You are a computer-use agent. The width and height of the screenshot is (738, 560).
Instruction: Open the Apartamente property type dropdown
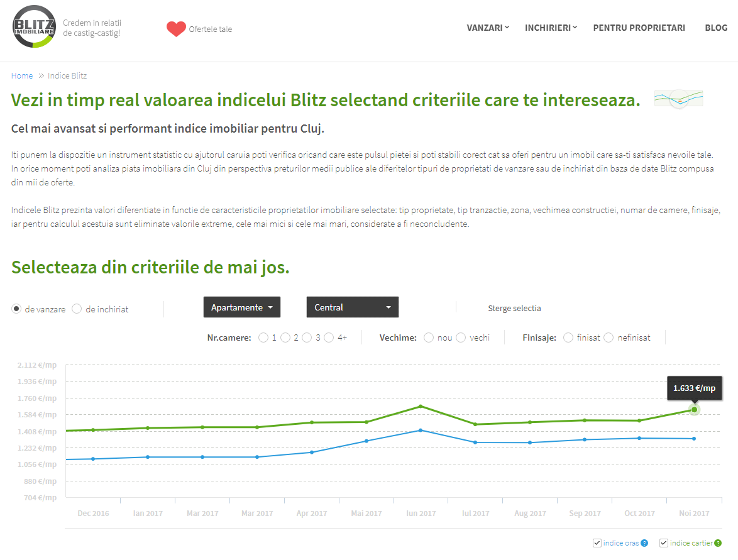(x=241, y=307)
